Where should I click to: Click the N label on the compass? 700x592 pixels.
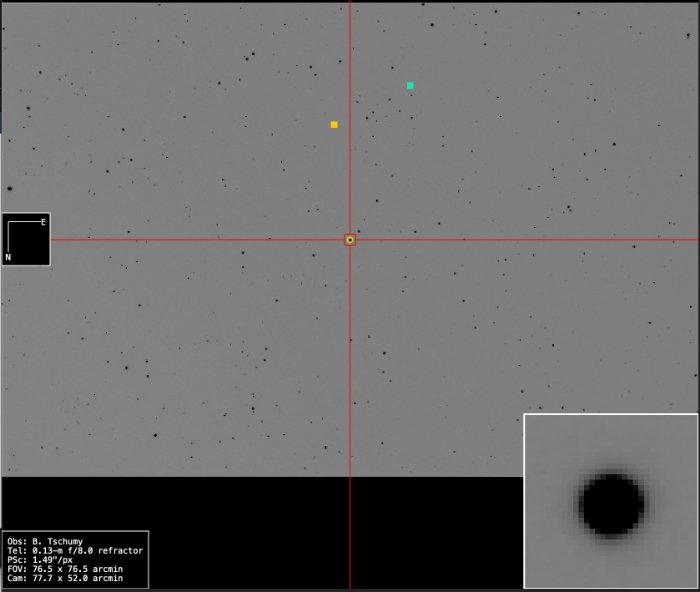pos(8,257)
